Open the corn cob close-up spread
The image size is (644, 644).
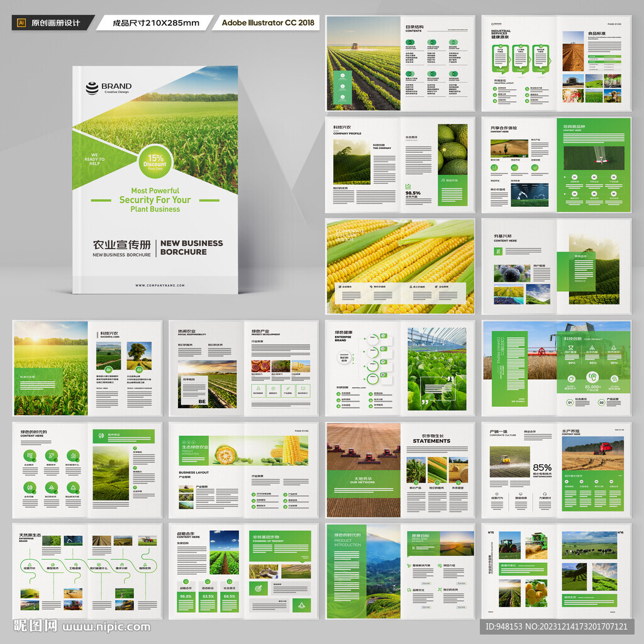(x=401, y=267)
